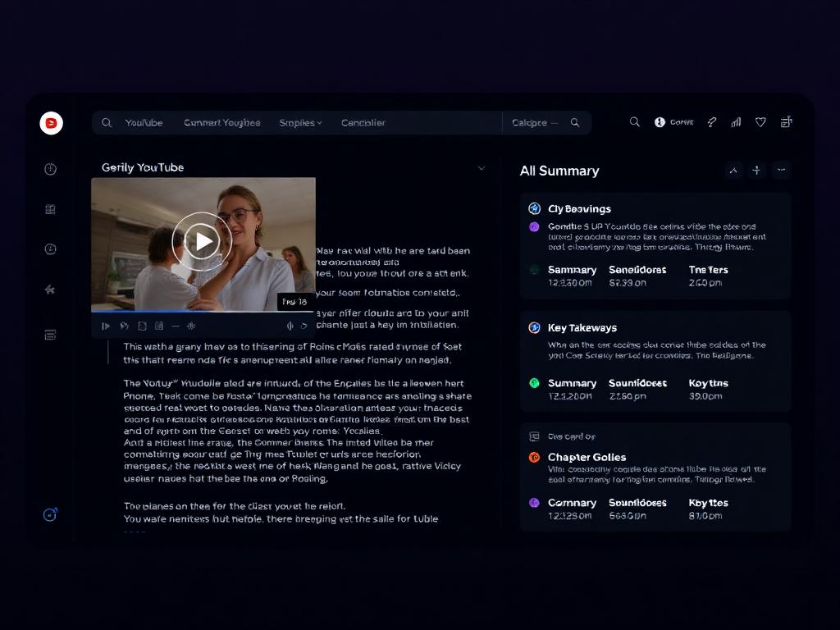
Task: Open the bar chart stats icon
Action: [736, 123]
